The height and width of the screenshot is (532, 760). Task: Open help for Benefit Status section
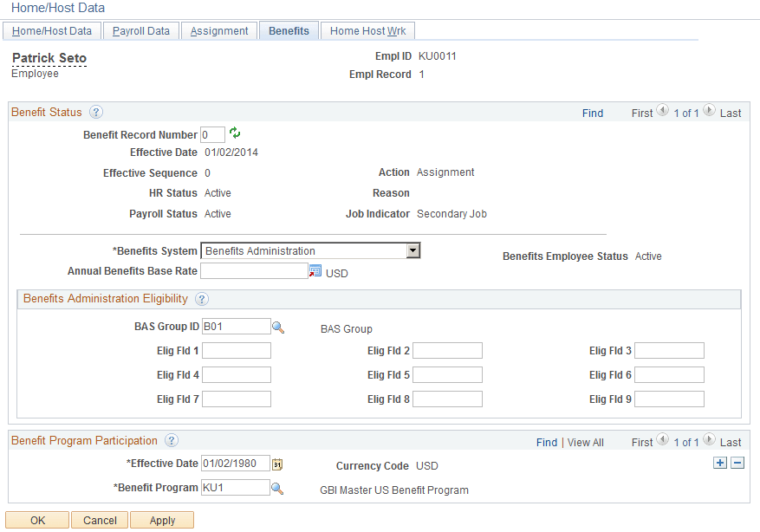pyautogui.click(x=96, y=112)
